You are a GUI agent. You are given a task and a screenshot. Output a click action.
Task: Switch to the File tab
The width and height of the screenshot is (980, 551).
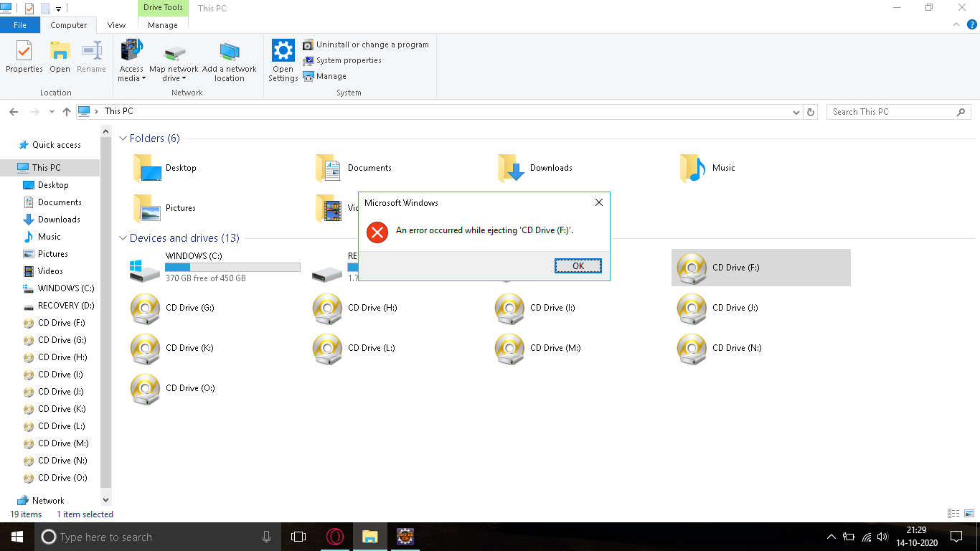[20, 25]
